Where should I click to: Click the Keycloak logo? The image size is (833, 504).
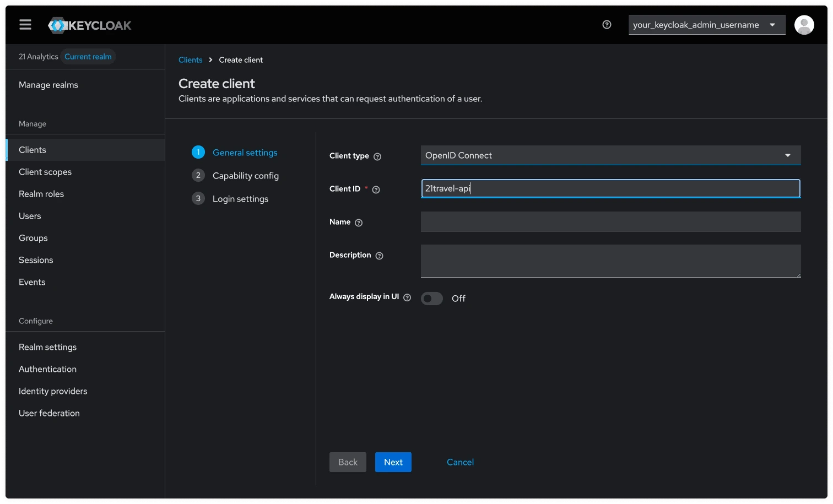(x=89, y=25)
